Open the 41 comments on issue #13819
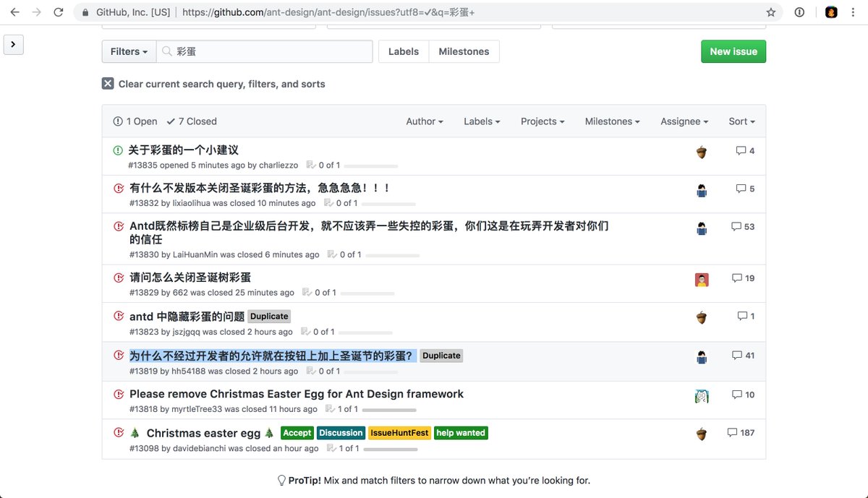 coord(743,355)
